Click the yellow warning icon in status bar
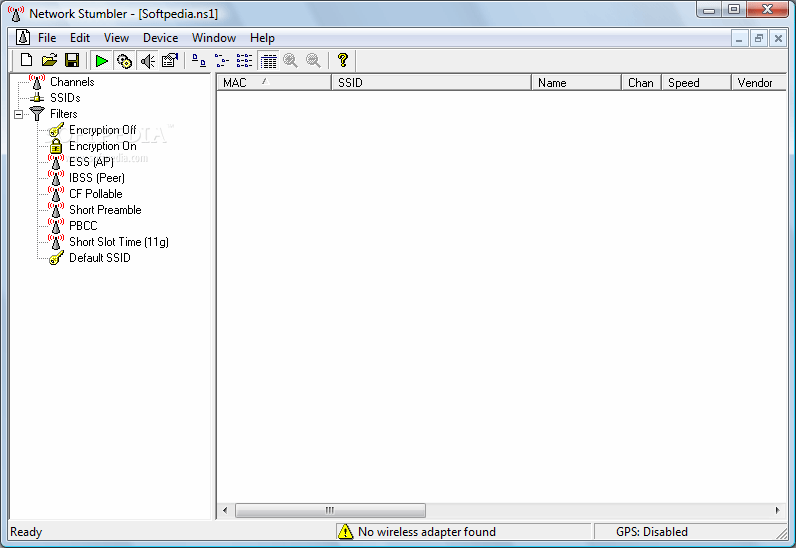This screenshot has height=548, width=796. 345,532
